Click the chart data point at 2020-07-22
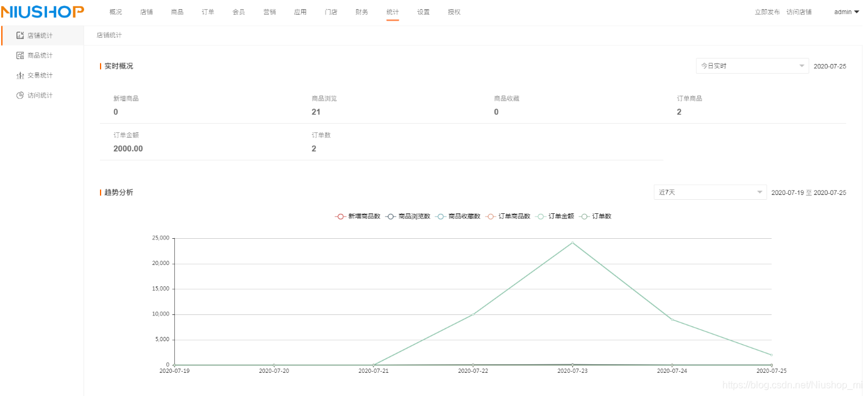Viewport: 868px width, 396px height. click(x=473, y=314)
